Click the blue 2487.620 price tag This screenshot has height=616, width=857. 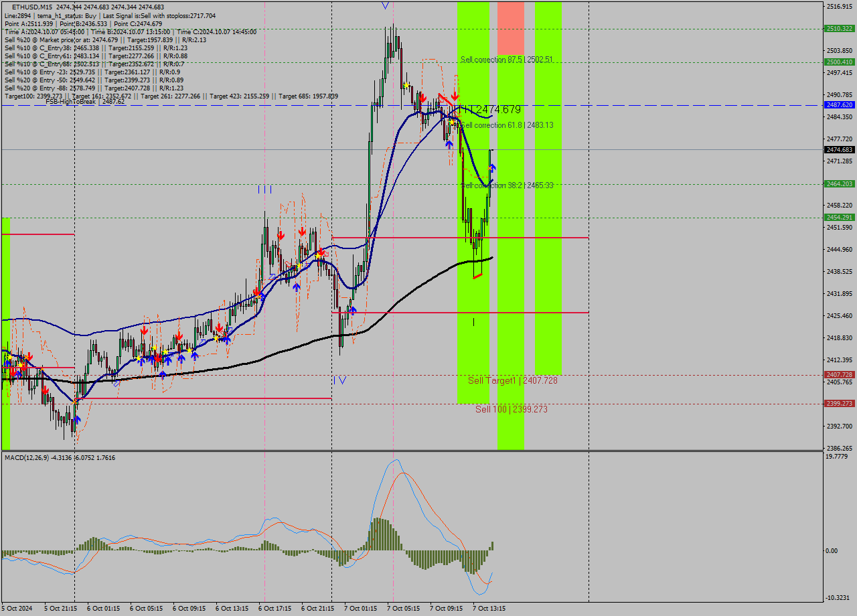click(x=840, y=105)
